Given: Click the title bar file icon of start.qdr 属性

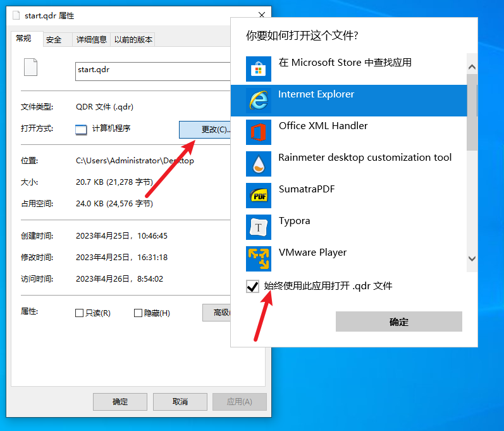Looking at the screenshot, I should (x=16, y=15).
